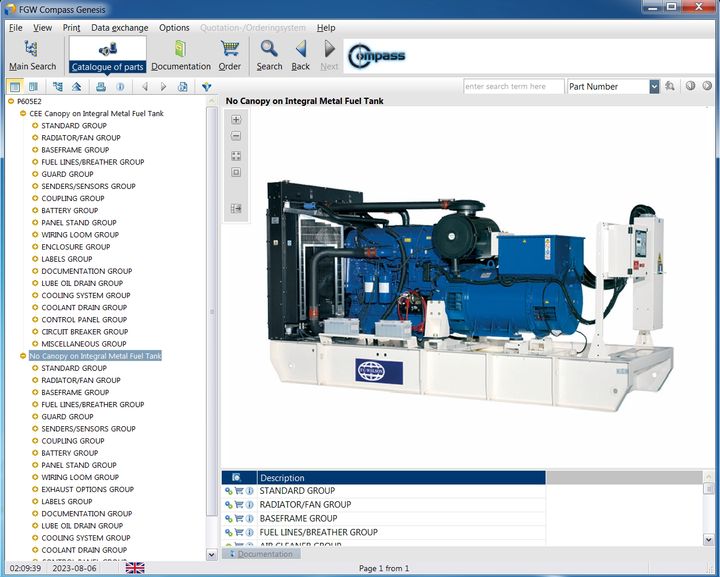Show info for BASEFRAME GROUP row
Screen dimensions: 720x577
tap(249, 518)
